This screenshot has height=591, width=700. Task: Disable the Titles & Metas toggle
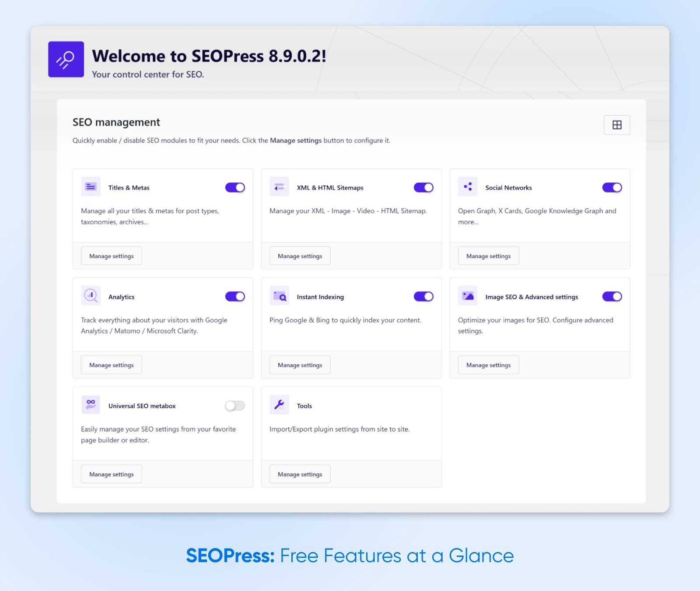pos(235,188)
